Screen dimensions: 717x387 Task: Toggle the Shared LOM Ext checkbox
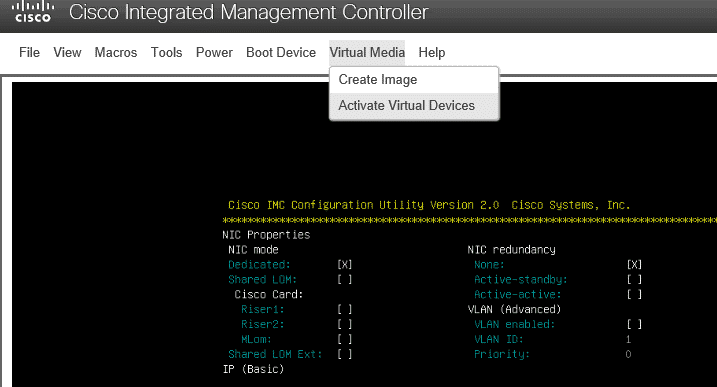345,354
